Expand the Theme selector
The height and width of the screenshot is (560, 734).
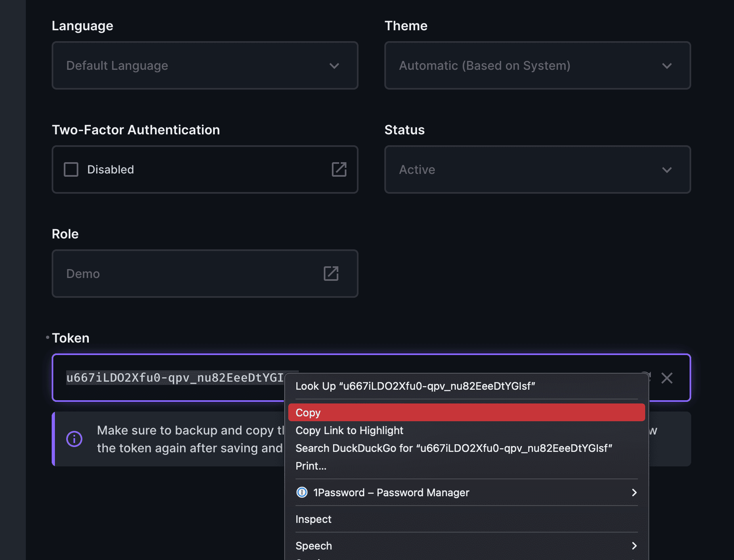point(537,65)
